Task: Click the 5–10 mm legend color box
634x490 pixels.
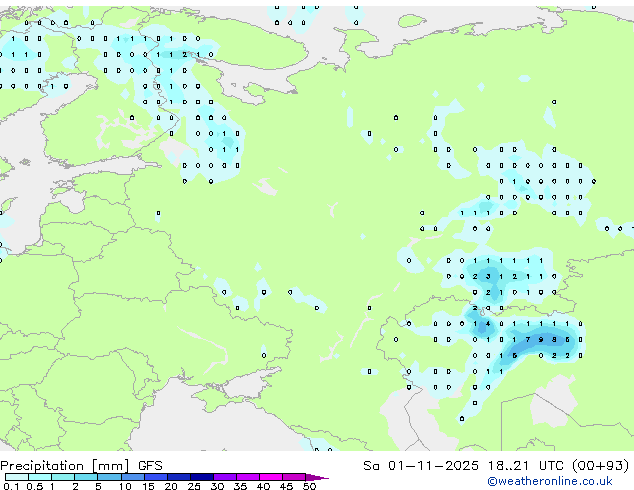Action: tap(109, 477)
